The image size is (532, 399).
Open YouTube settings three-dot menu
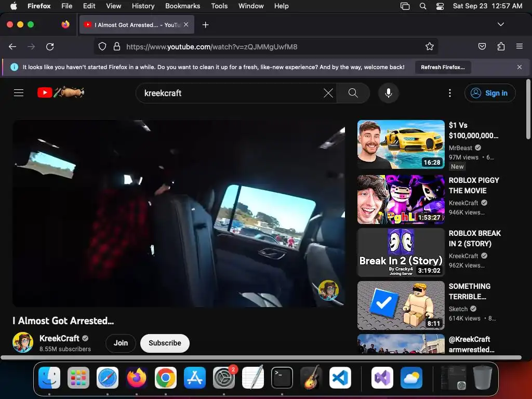(x=449, y=93)
